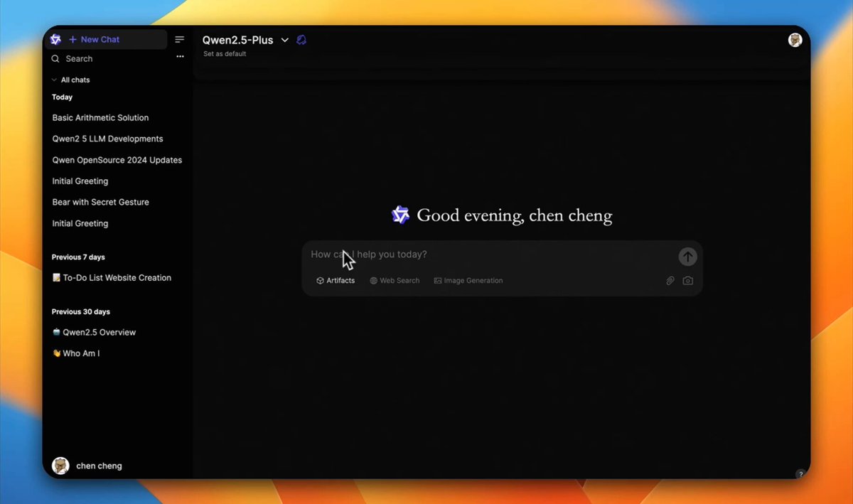Toggle the Web Search option

pyautogui.click(x=395, y=281)
